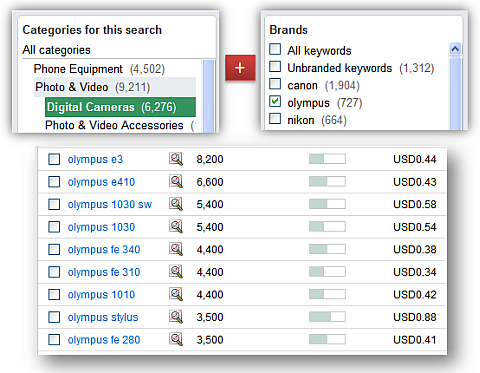Click the Brands list scrollbar track
The height and width of the screenshot is (373, 480).
click(x=455, y=93)
